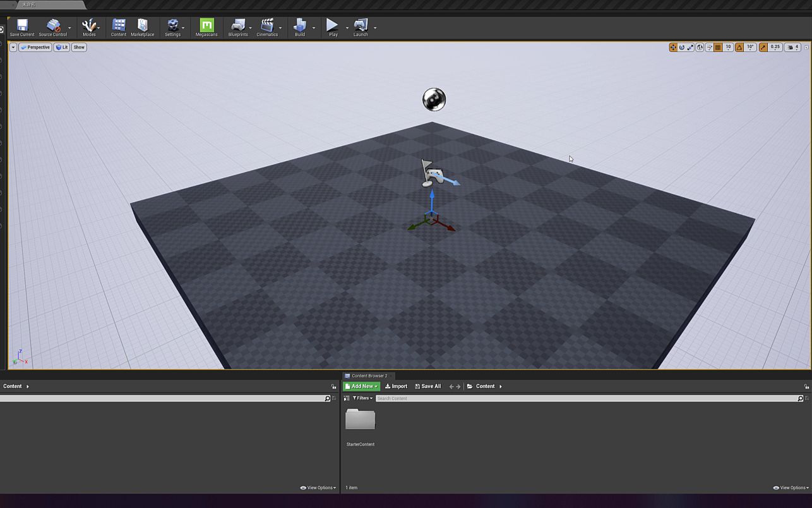
Task: Toggle rotation snapping in the viewport
Action: [x=739, y=47]
